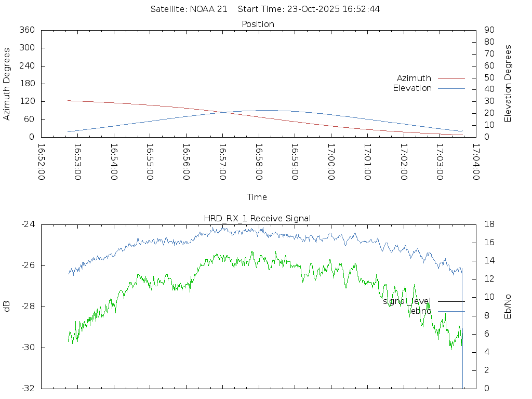
Task: Select the ebno legend line sample
Action: pyautogui.click(x=451, y=311)
